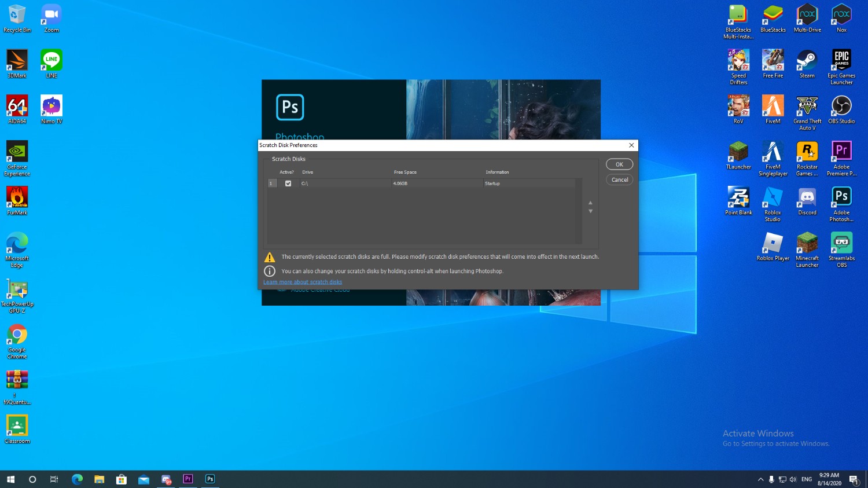Viewport: 868px width, 488px height.
Task: Switch to Premiere Pro in the taskbar
Action: pos(188,479)
